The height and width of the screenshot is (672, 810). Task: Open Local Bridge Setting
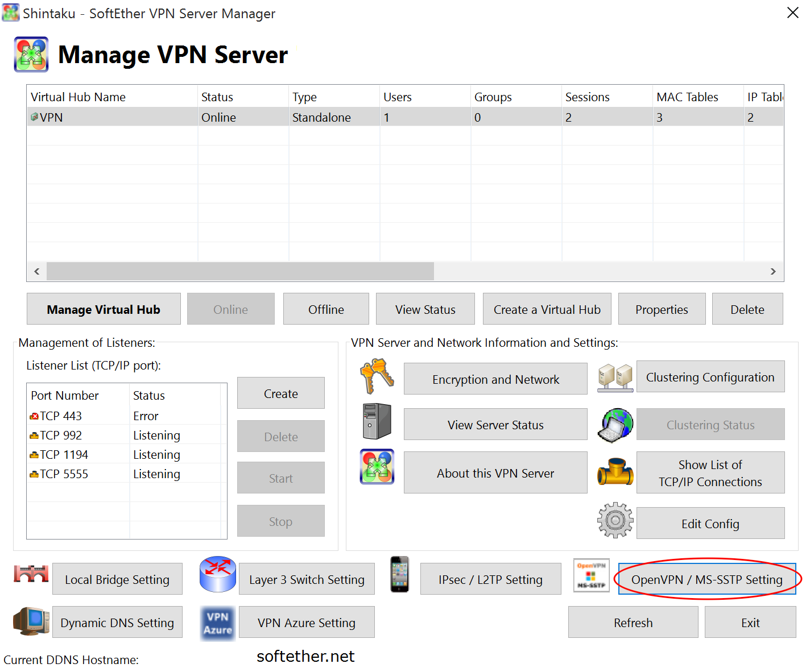pyautogui.click(x=117, y=579)
